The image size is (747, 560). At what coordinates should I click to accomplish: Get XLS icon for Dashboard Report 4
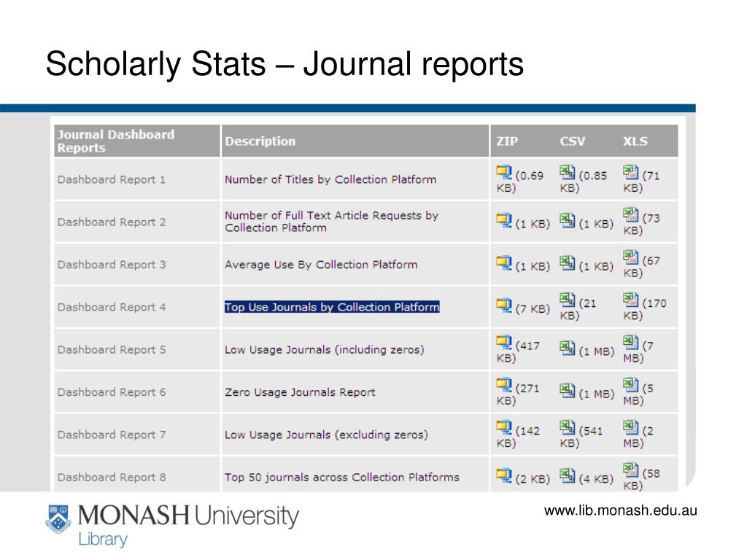[631, 300]
